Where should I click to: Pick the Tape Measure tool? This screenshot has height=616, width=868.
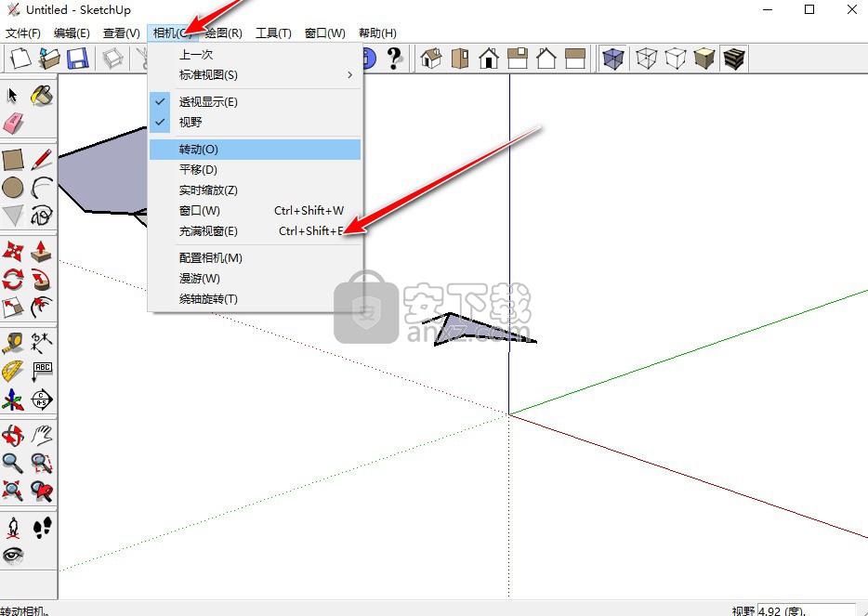pos(13,343)
